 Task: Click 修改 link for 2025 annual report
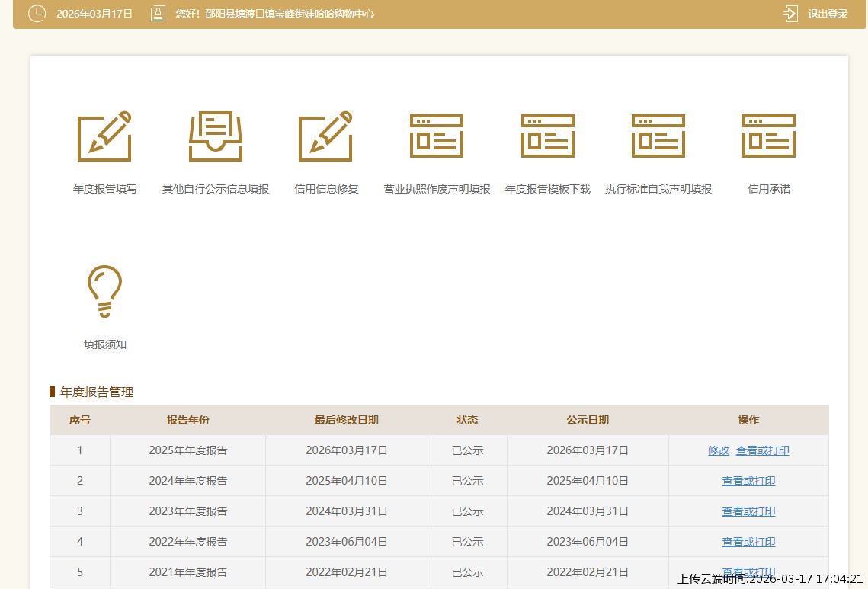(x=719, y=450)
